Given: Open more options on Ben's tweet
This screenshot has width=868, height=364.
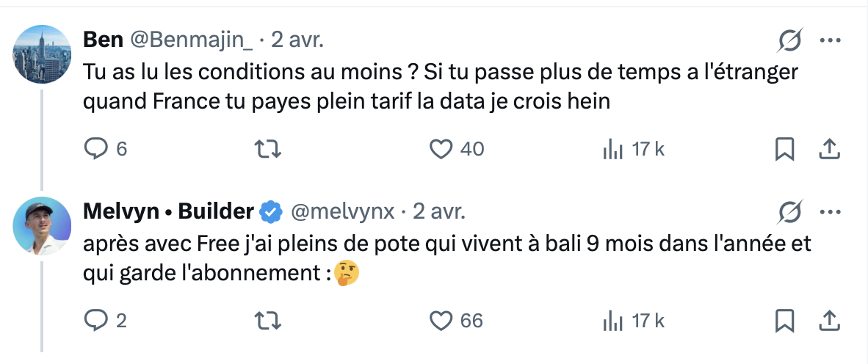Looking at the screenshot, I should (829, 42).
